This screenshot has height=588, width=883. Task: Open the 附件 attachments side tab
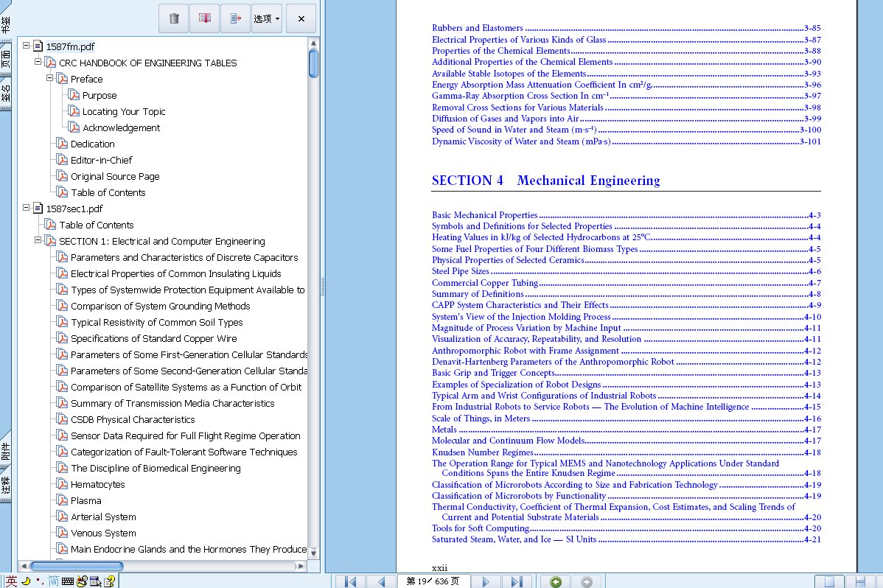[5, 450]
